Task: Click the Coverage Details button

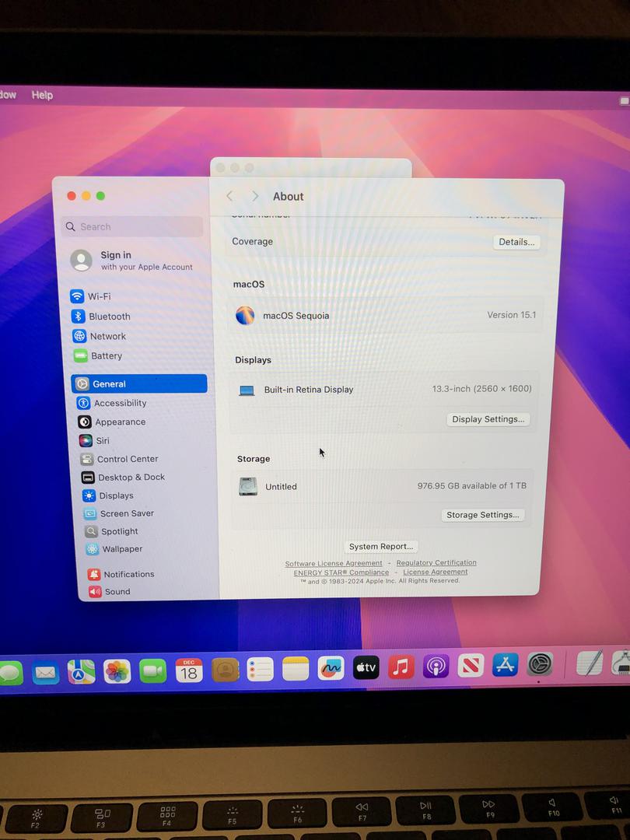Action: pos(516,242)
